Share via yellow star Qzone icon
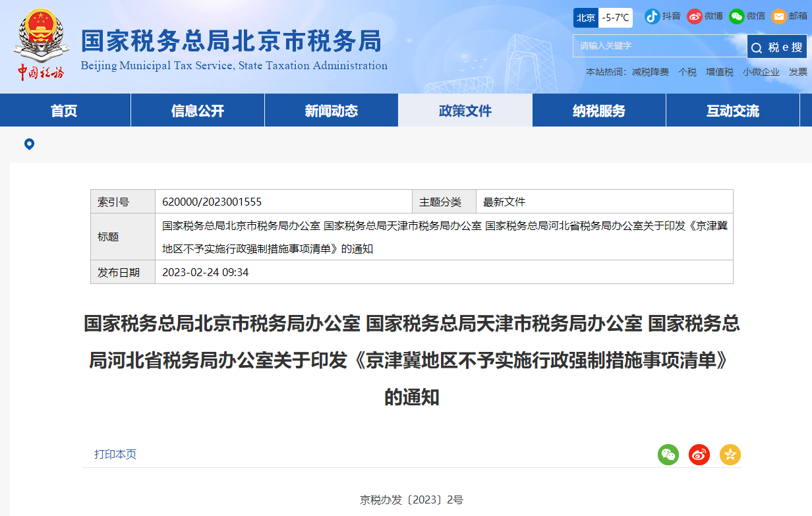812x516 pixels. (730, 454)
